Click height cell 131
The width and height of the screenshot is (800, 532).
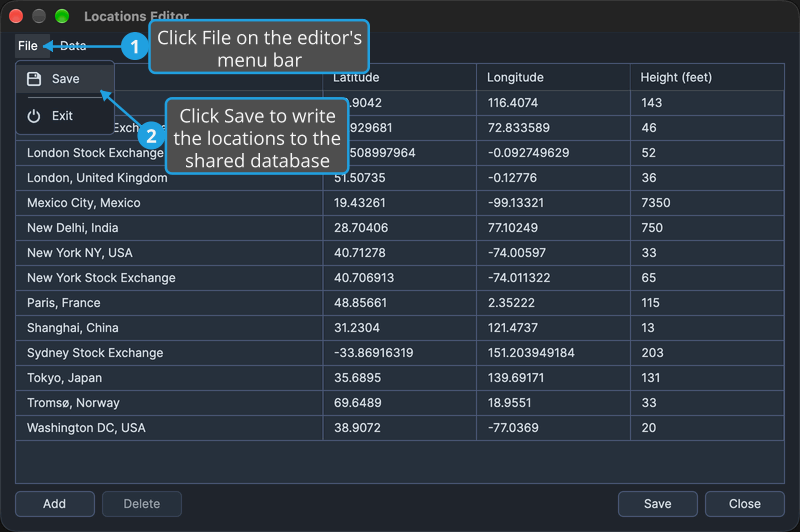[x=707, y=377]
